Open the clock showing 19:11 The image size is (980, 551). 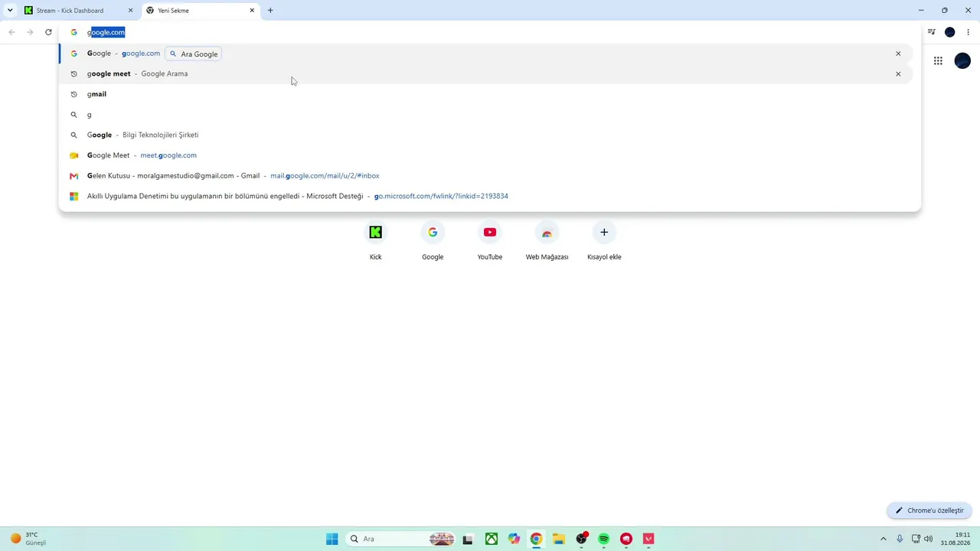tap(957, 539)
